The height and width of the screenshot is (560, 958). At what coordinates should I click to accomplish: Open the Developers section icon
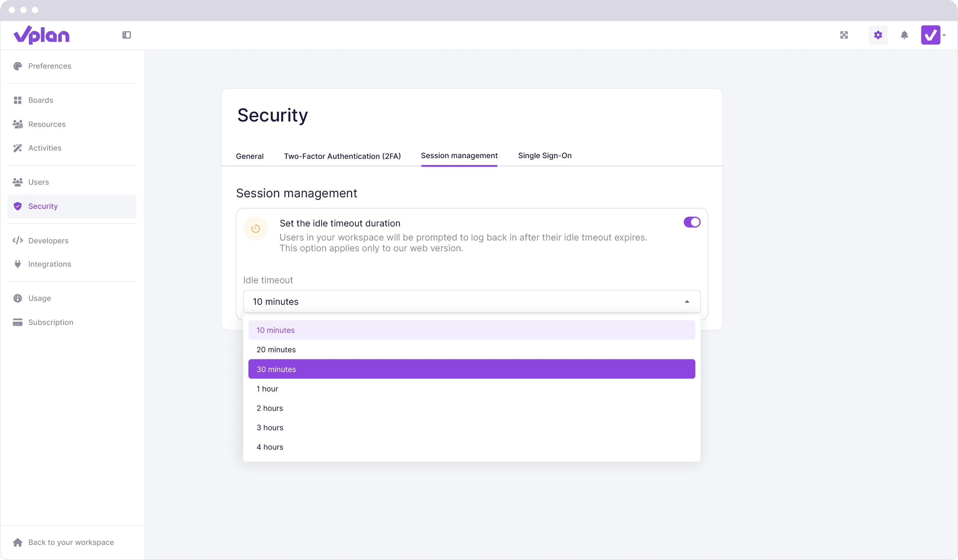[x=18, y=240]
